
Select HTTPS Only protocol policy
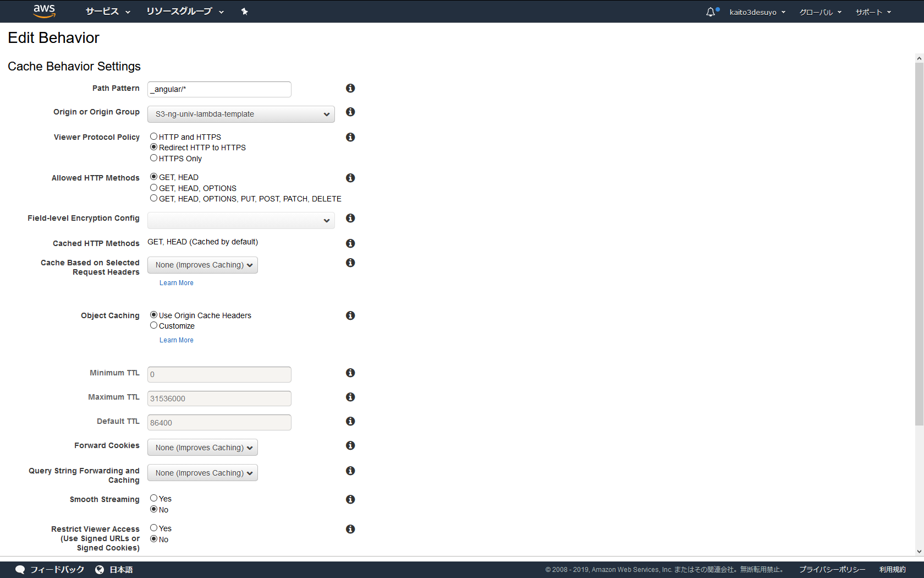click(x=154, y=158)
